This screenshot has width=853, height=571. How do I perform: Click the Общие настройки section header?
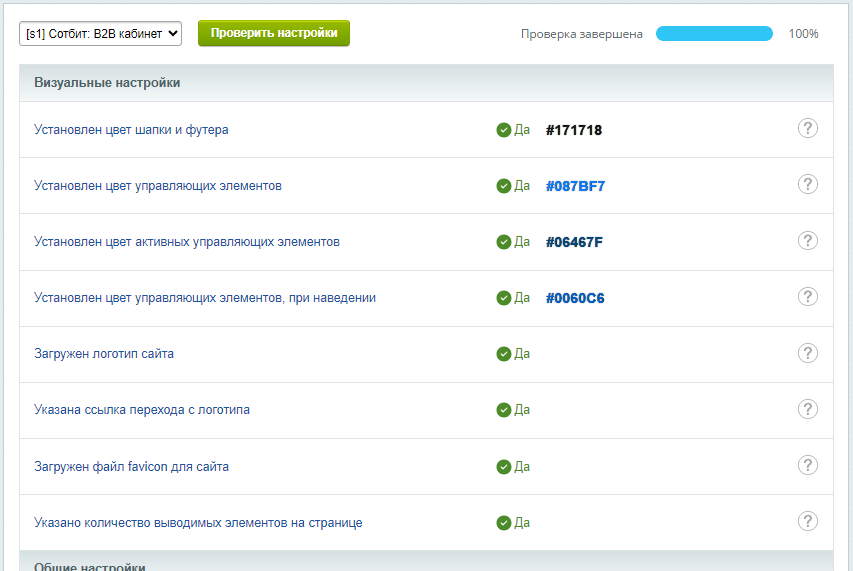coord(426,561)
